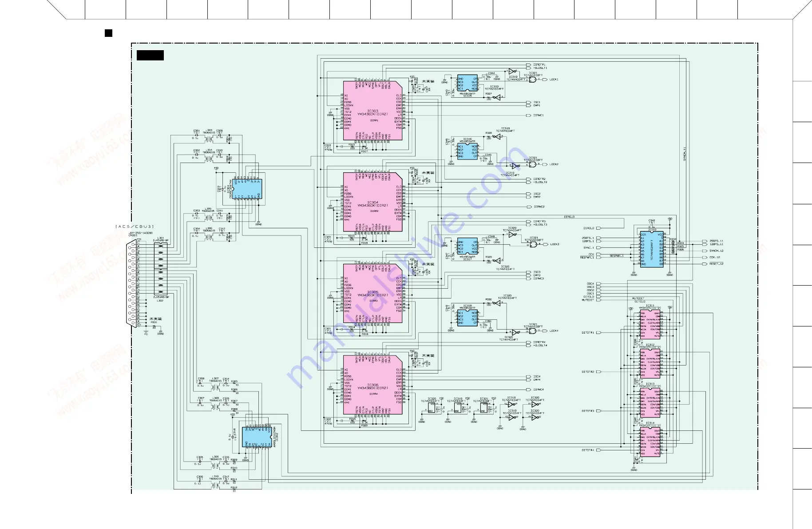The height and width of the screenshot is (529, 812).
Task: Click the OSC1 input label
Action: tap(590, 294)
